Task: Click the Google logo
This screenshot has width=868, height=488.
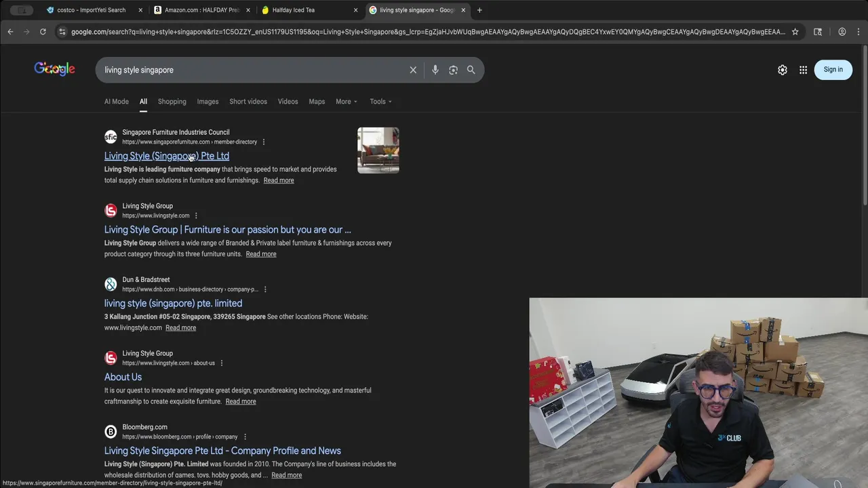Action: pyautogui.click(x=54, y=69)
